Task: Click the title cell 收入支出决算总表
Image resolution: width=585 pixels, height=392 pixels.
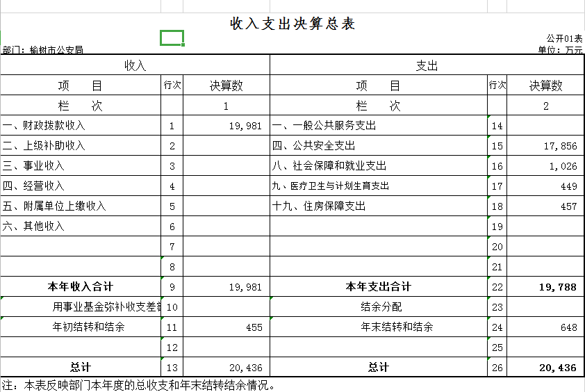Action: pos(292,24)
